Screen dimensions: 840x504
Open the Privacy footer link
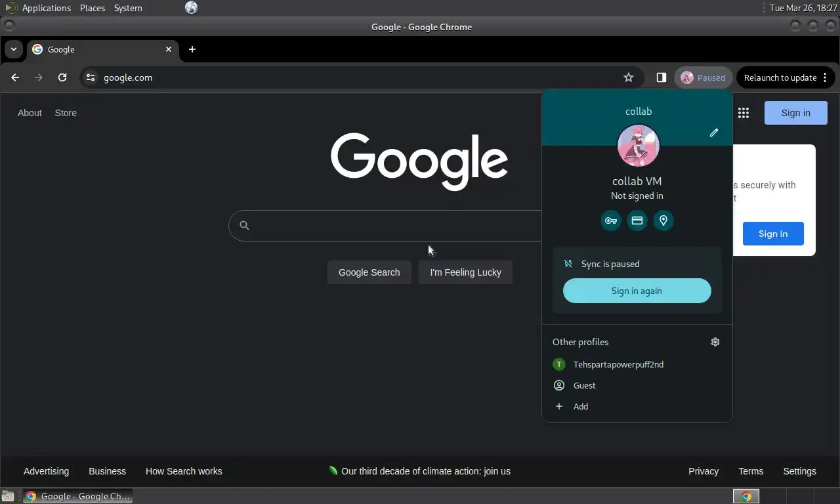click(703, 471)
